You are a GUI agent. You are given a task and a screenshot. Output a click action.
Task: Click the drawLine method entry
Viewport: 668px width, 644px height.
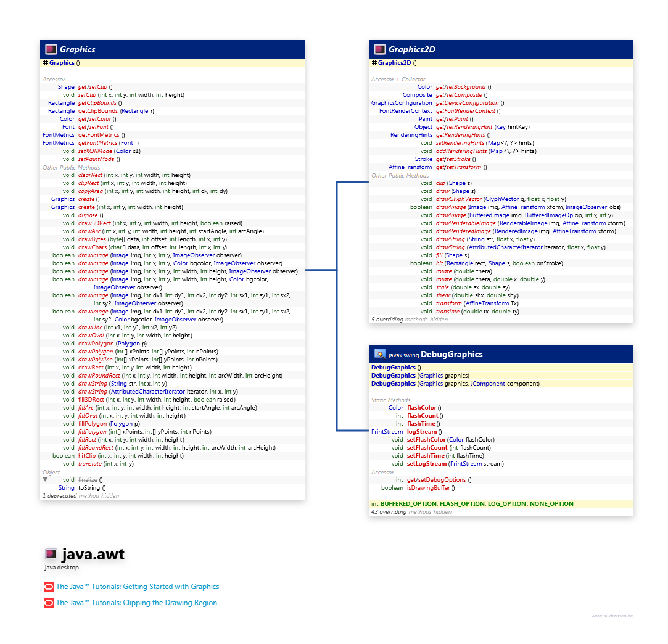point(90,328)
